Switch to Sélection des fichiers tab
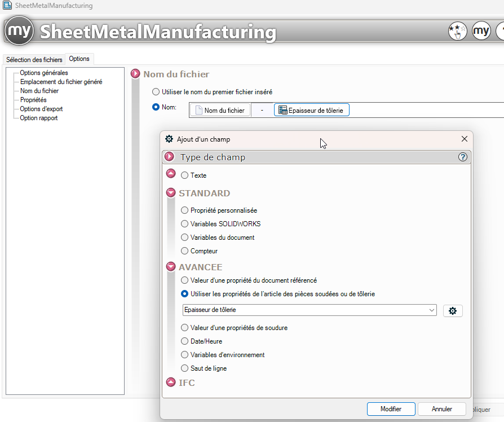Screen dimensions: 504x422 [34, 60]
